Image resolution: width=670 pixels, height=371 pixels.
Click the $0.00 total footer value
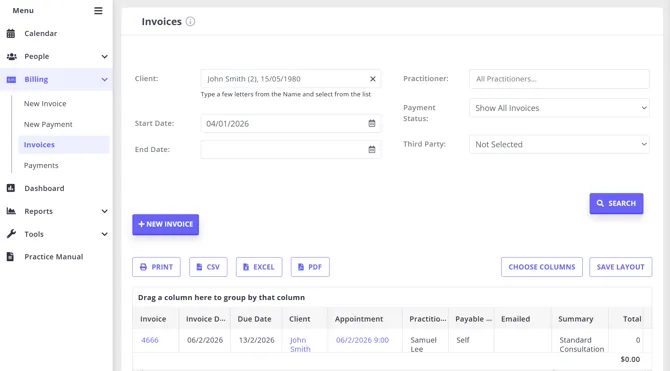click(x=630, y=359)
